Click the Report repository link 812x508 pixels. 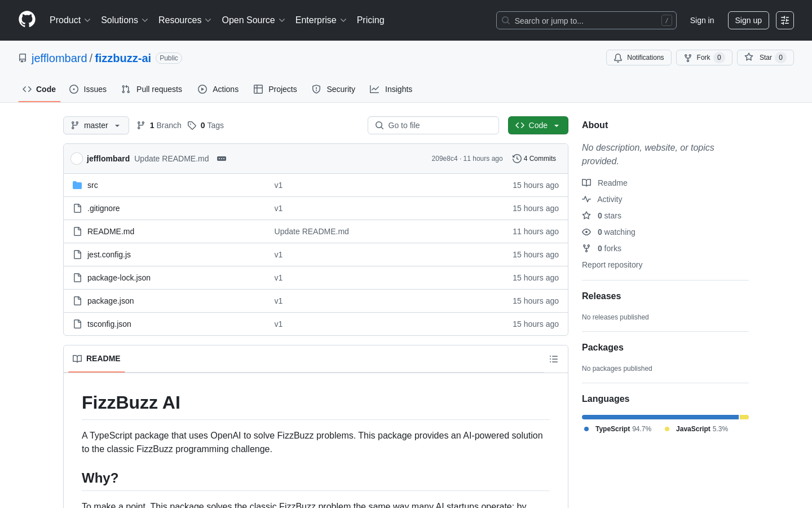point(612,265)
